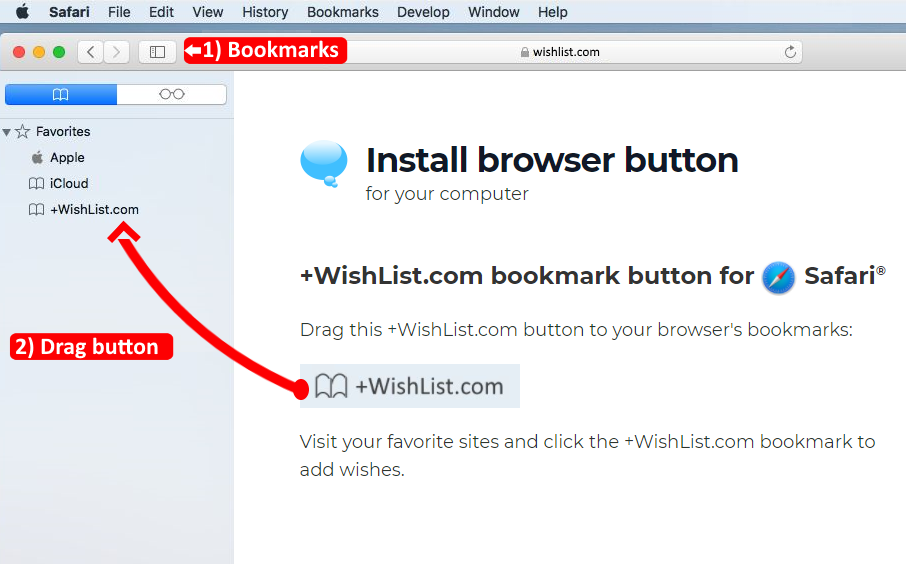Viewport: 906px width, 564px height.
Task: Open the Bookmarks menu
Action: [343, 12]
